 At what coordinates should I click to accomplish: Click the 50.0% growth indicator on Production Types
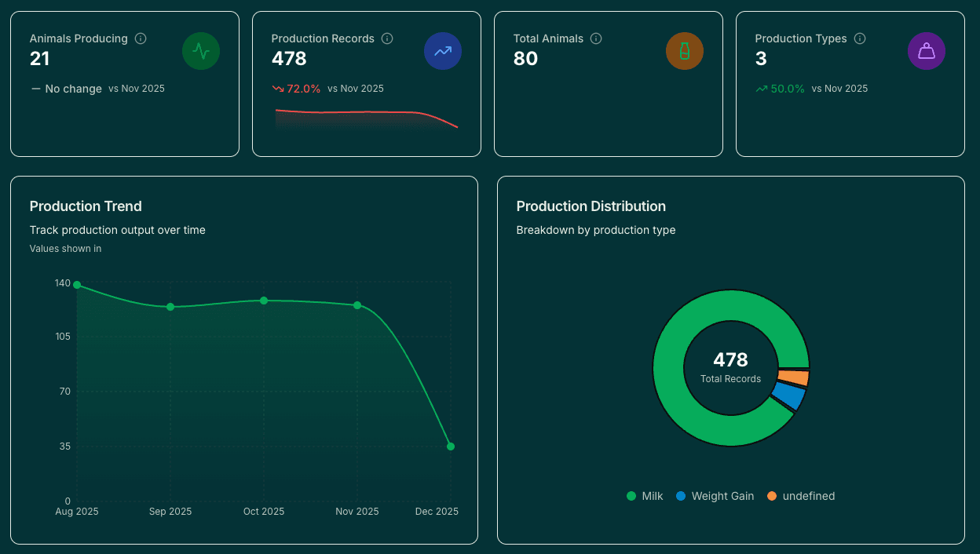[779, 88]
